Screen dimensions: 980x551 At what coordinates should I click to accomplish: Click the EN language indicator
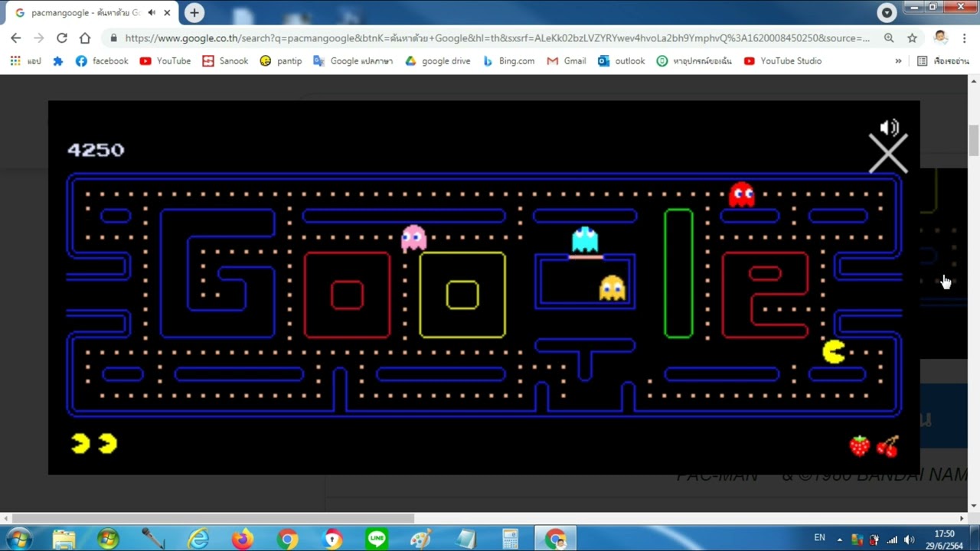pos(819,538)
